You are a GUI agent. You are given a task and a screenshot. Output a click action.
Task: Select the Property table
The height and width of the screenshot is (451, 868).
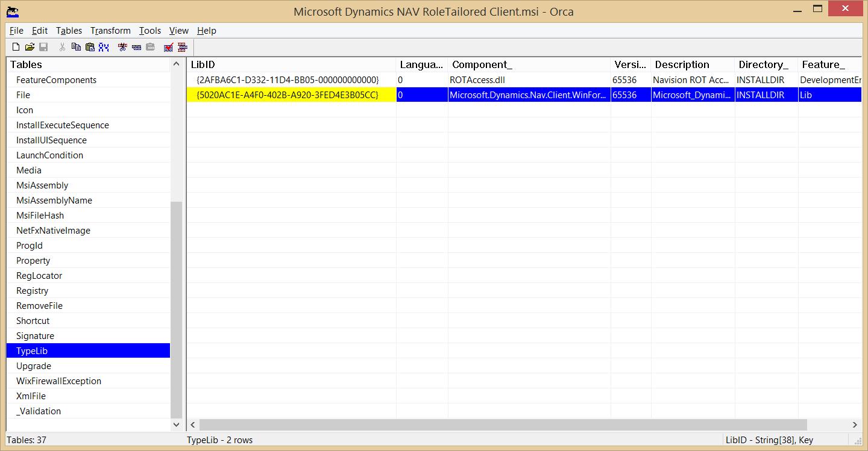tap(33, 261)
